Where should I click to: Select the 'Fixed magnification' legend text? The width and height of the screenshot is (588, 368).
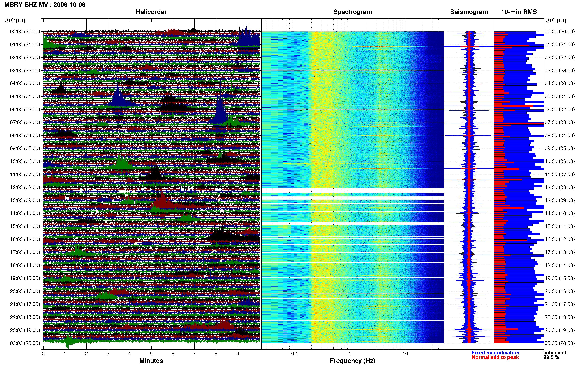(x=495, y=353)
